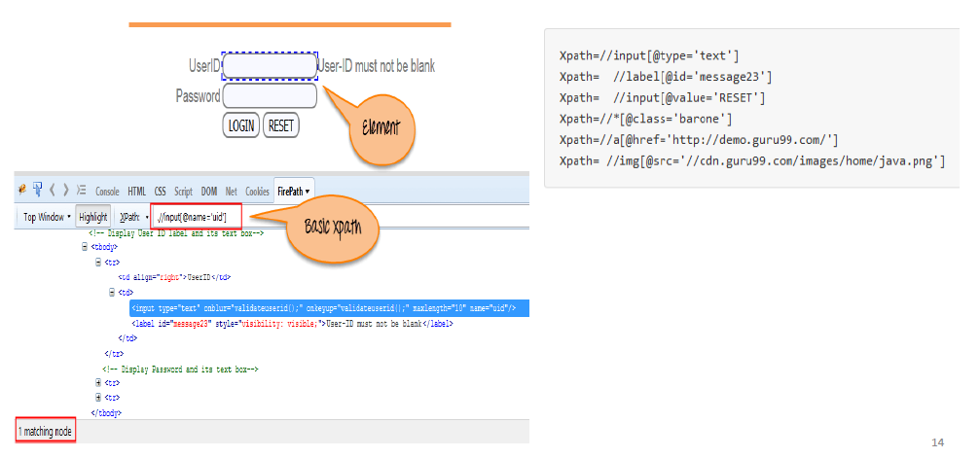Click the XPath expression input field
The image size is (980, 458).
[x=196, y=217]
